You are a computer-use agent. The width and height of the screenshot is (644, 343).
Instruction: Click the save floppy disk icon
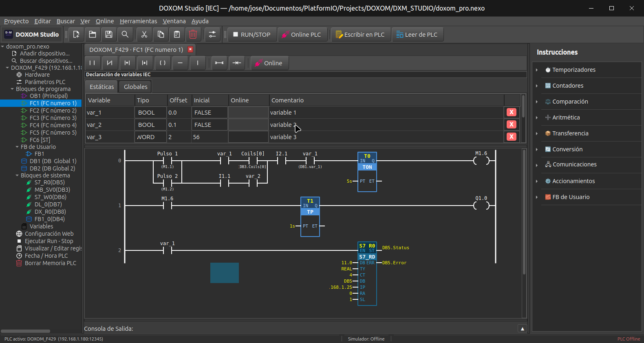tap(109, 35)
